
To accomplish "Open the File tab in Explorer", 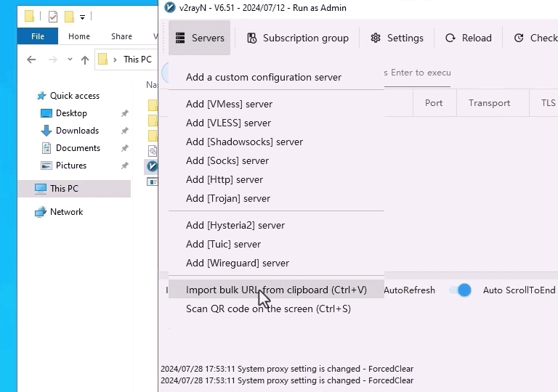I will tap(38, 36).
